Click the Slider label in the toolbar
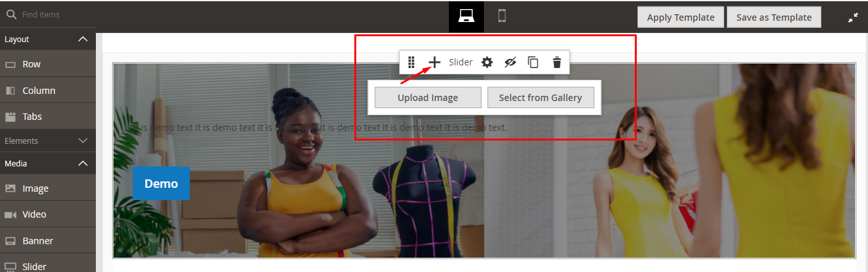Viewport: 868px width, 272px height. 461,62
